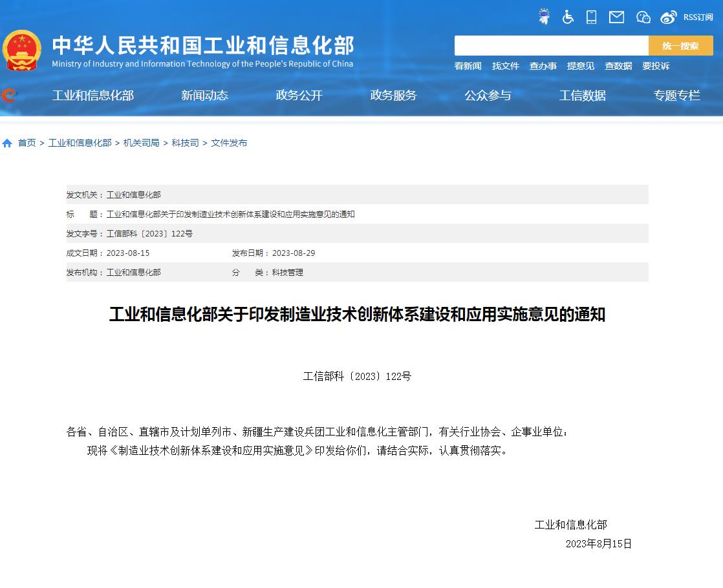
Task: Click the red swirl icon beside navigation
Action: click(9, 96)
